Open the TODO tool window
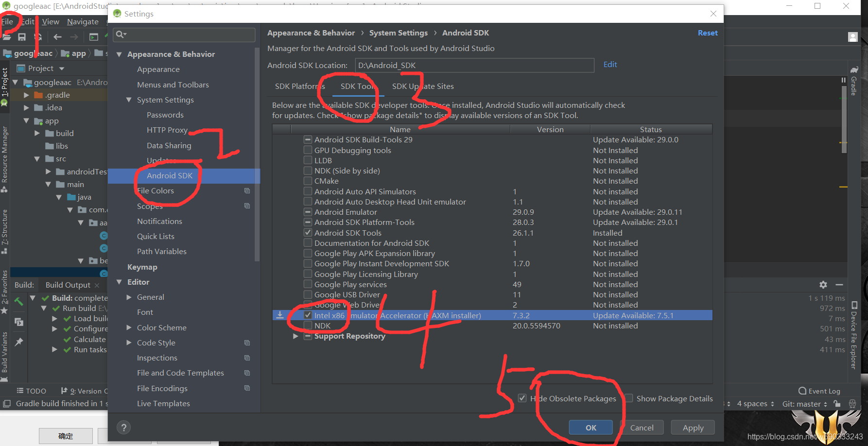Viewport: 868px width, 446px height. click(x=32, y=391)
